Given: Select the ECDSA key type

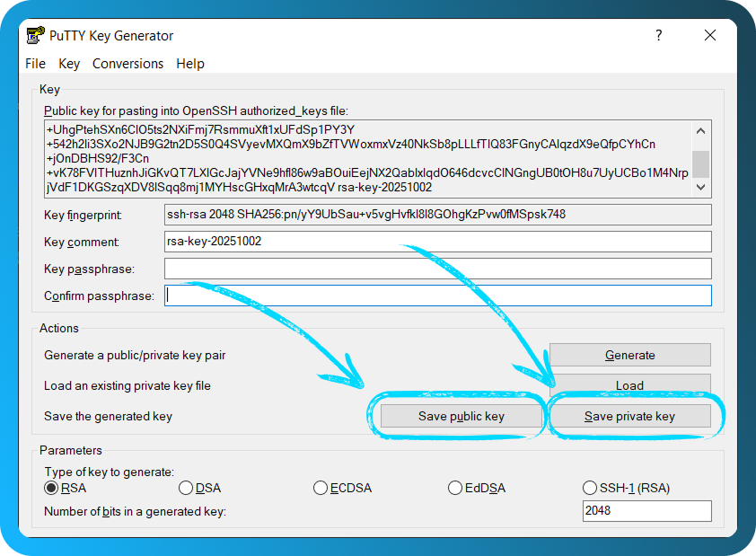Looking at the screenshot, I should pyautogui.click(x=321, y=488).
